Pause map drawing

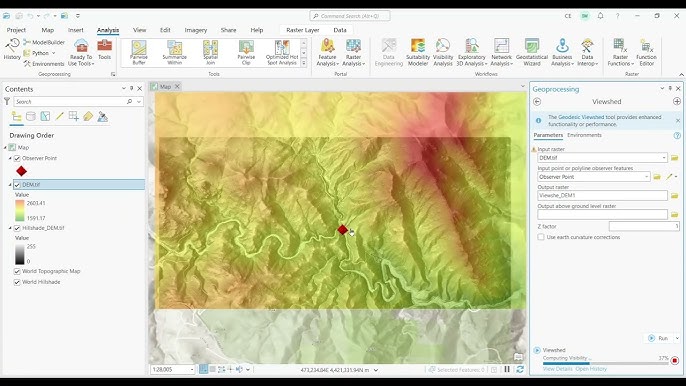tap(507, 369)
